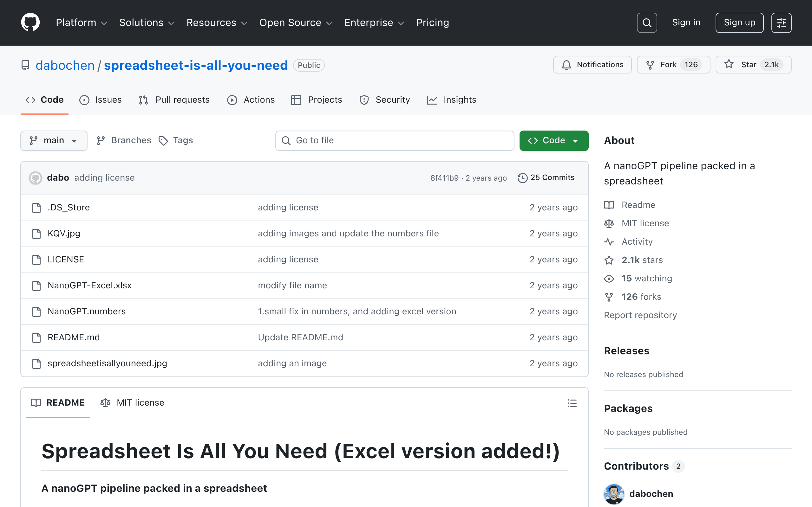Expand the Platform navigation menu
The width and height of the screenshot is (812, 507).
tap(81, 23)
